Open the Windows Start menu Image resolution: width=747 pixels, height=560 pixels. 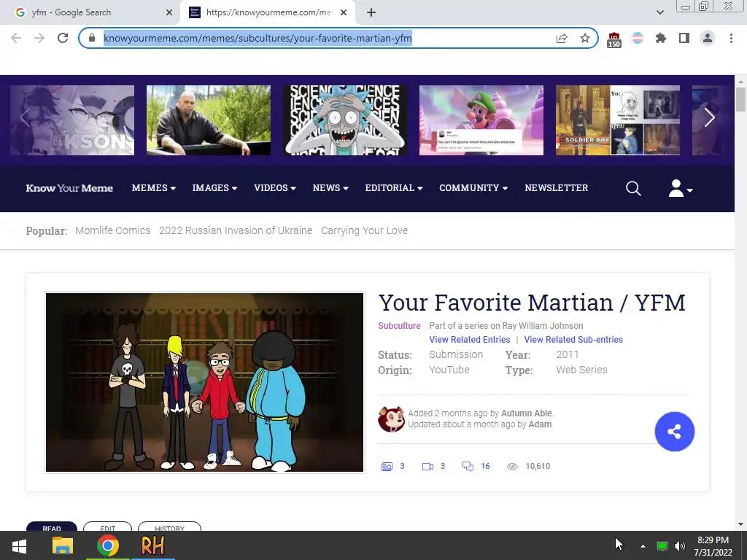coord(19,545)
